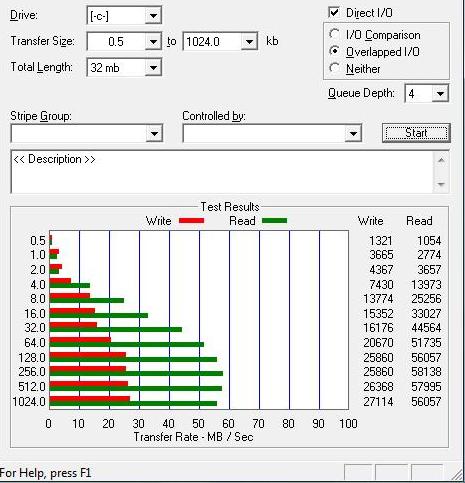Click the For Help, press F1 status text
Screen dimensions: 465x483
45,473
